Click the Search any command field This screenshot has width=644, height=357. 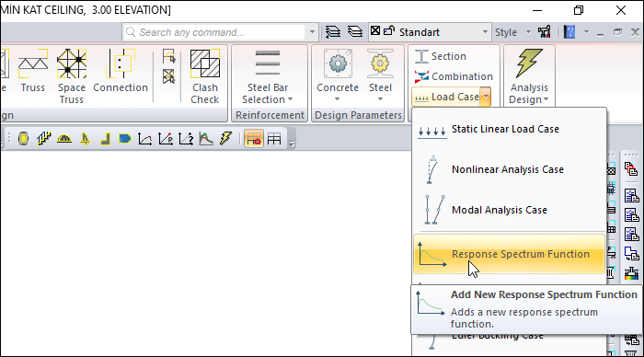coord(214,32)
